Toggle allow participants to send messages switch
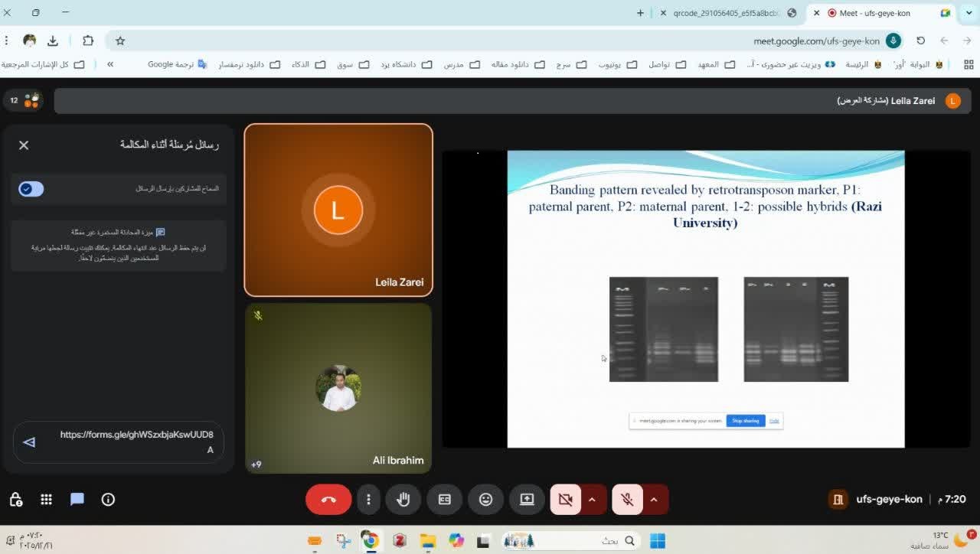The width and height of the screenshot is (980, 554). (31, 189)
